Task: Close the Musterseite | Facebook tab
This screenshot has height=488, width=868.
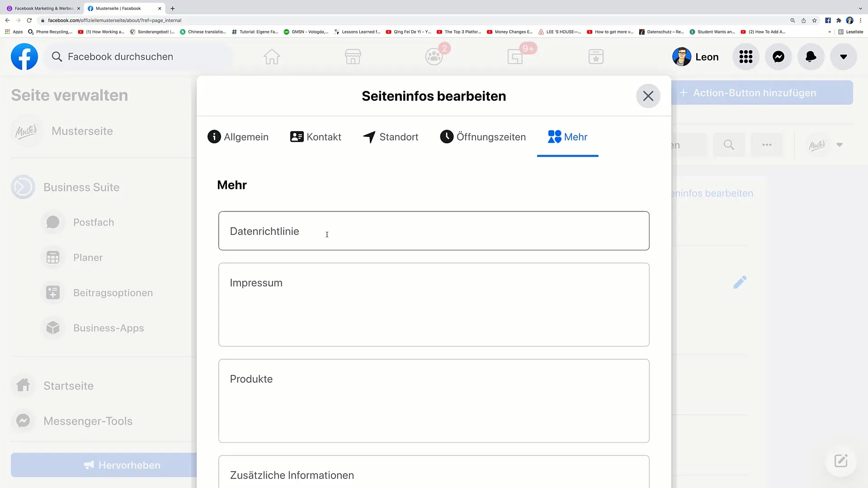Action: click(x=160, y=8)
